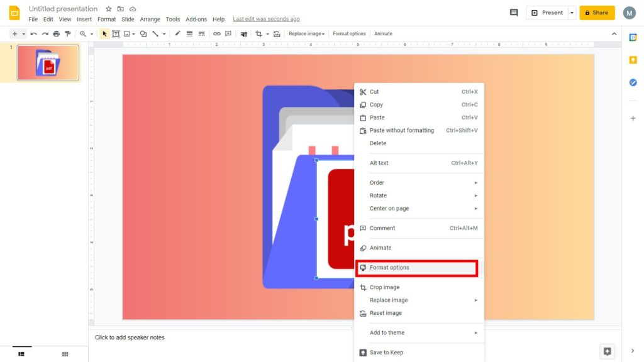This screenshot has width=644, height=362.
Task: Click the add comment toolbar icon
Action: (x=228, y=34)
